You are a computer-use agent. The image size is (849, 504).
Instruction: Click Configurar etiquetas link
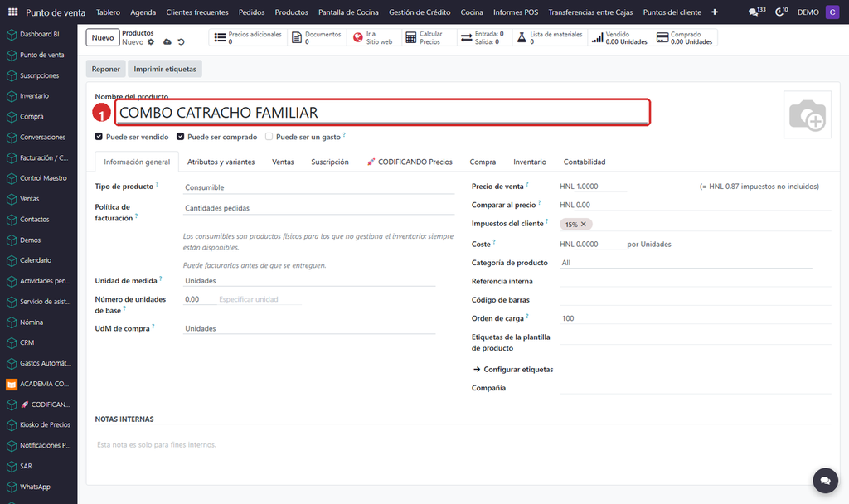(x=512, y=369)
